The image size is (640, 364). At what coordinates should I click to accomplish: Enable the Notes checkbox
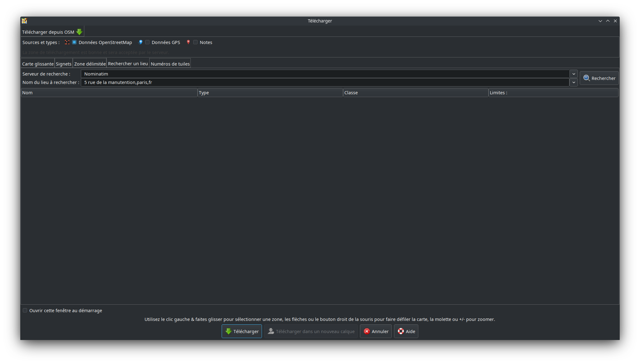coord(195,42)
